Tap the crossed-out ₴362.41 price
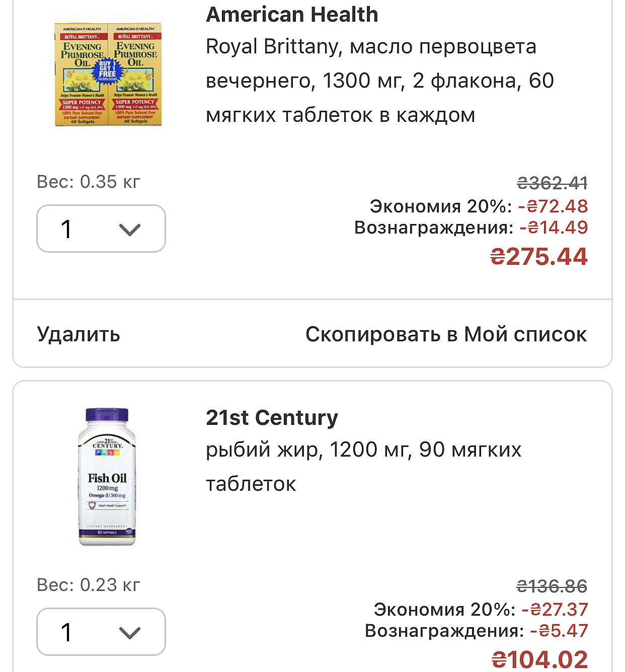This screenshot has width=625, height=672. [552, 183]
